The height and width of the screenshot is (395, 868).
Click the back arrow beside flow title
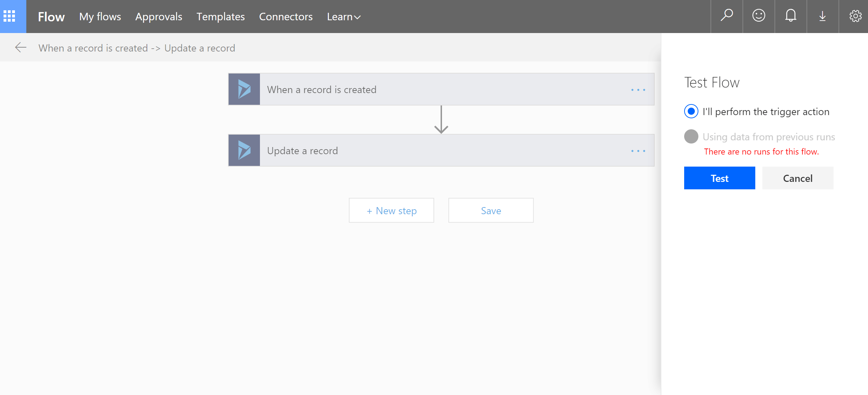tap(21, 48)
